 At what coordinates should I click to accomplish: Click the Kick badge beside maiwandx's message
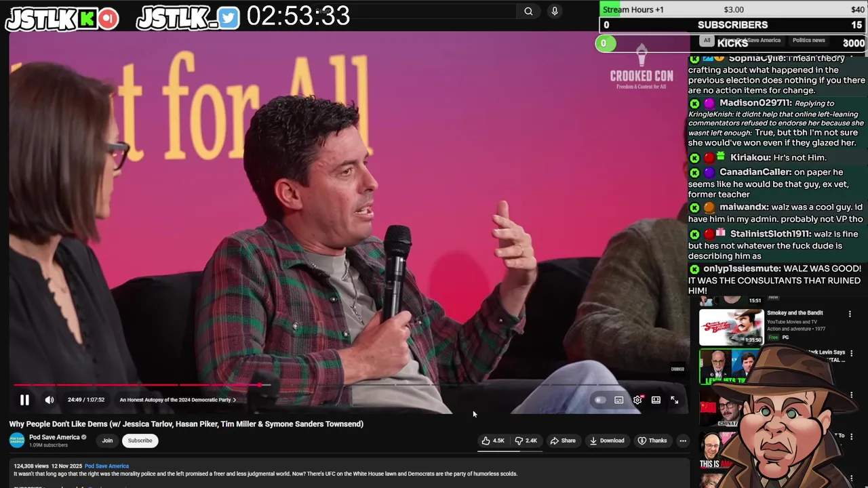(x=694, y=207)
